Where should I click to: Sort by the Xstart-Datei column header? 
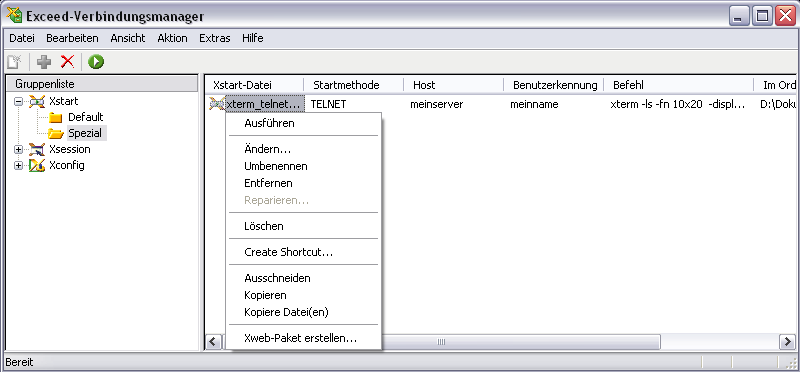tap(254, 85)
